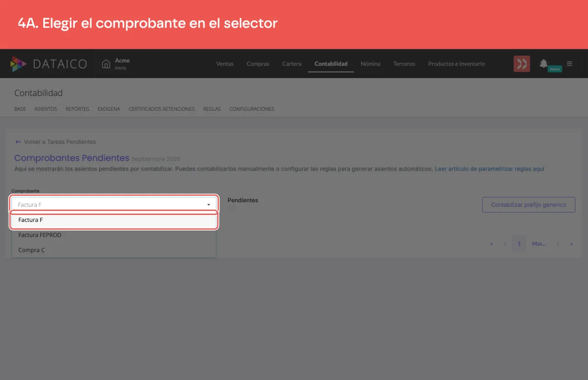Switch to the EXOGENA tab

click(109, 109)
